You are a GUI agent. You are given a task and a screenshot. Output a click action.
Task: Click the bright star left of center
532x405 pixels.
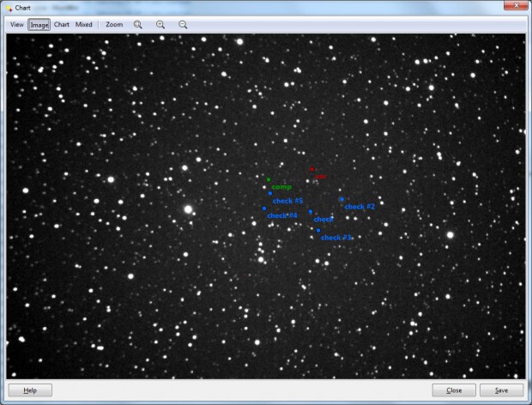pos(188,209)
